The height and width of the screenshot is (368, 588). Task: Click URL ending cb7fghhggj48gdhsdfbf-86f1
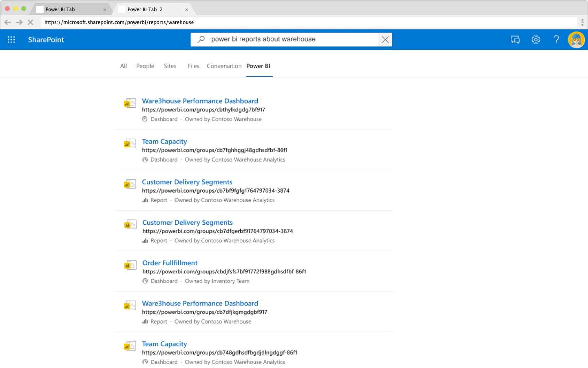click(215, 150)
